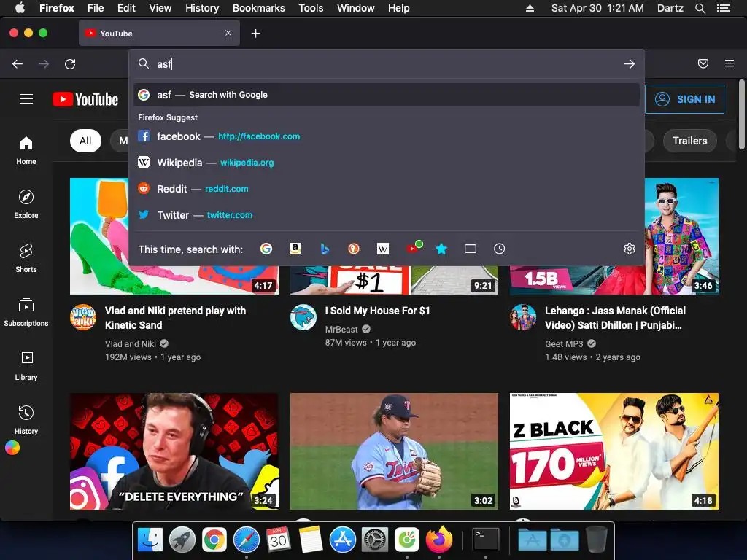Go to YouTube logo home
The width and height of the screenshot is (747, 560).
pos(85,99)
